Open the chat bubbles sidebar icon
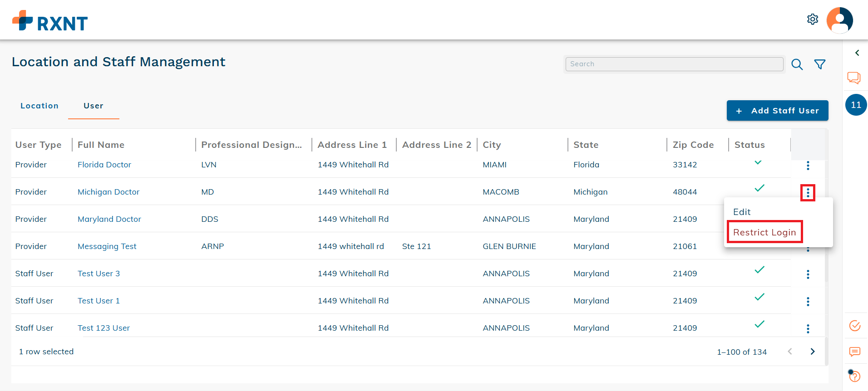Image resolution: width=868 pixels, height=391 pixels. [854, 78]
